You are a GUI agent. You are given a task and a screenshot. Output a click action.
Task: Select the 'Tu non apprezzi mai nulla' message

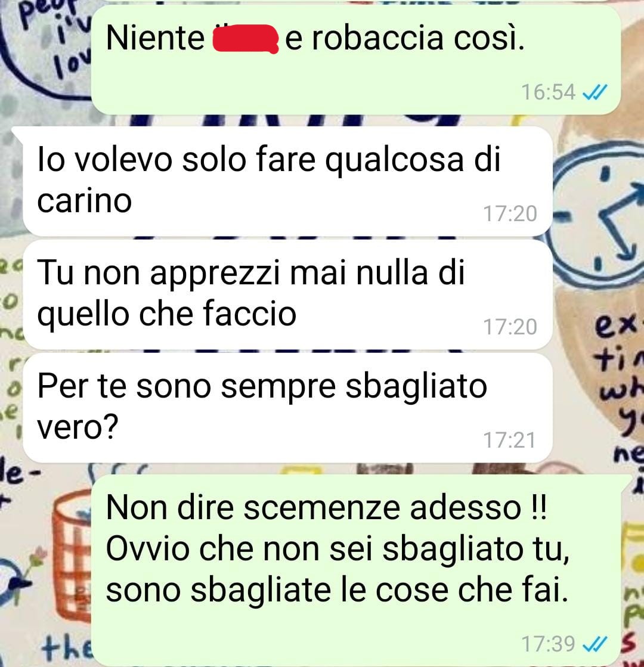click(287, 294)
